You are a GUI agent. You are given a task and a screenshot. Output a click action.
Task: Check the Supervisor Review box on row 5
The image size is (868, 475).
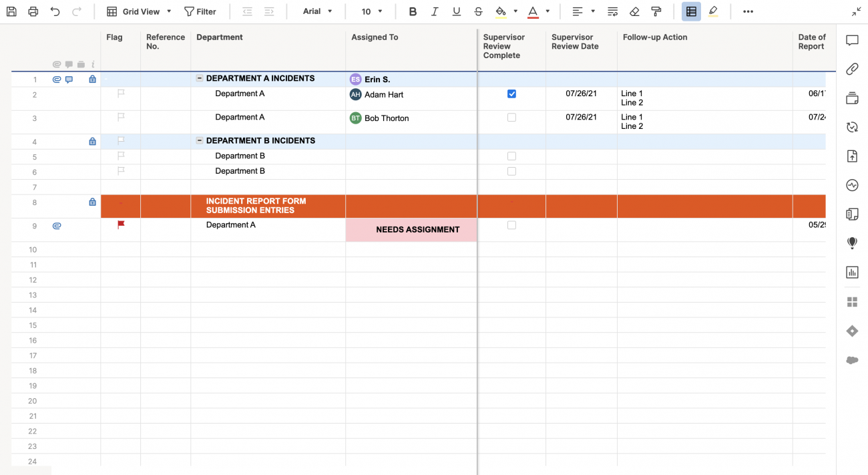[x=511, y=156]
